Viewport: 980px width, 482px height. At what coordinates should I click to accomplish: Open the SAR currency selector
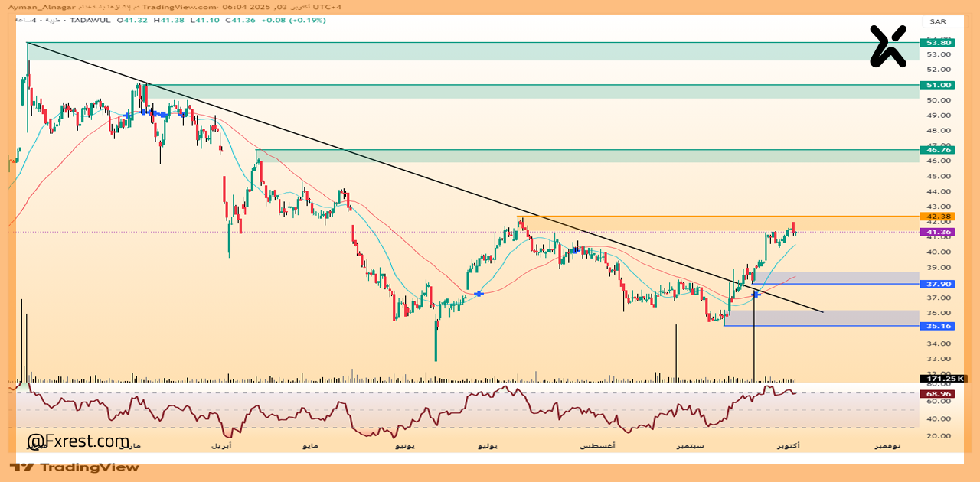point(938,21)
